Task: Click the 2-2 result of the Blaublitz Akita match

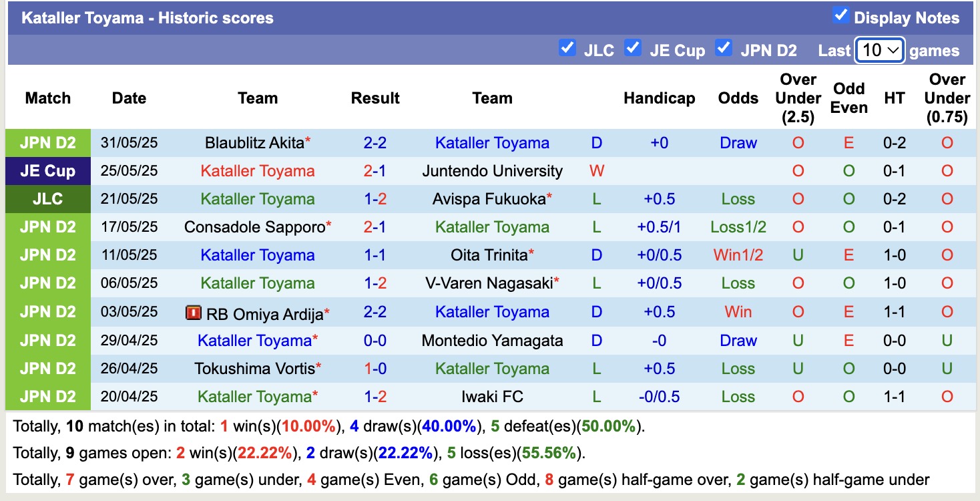Action: click(x=375, y=142)
